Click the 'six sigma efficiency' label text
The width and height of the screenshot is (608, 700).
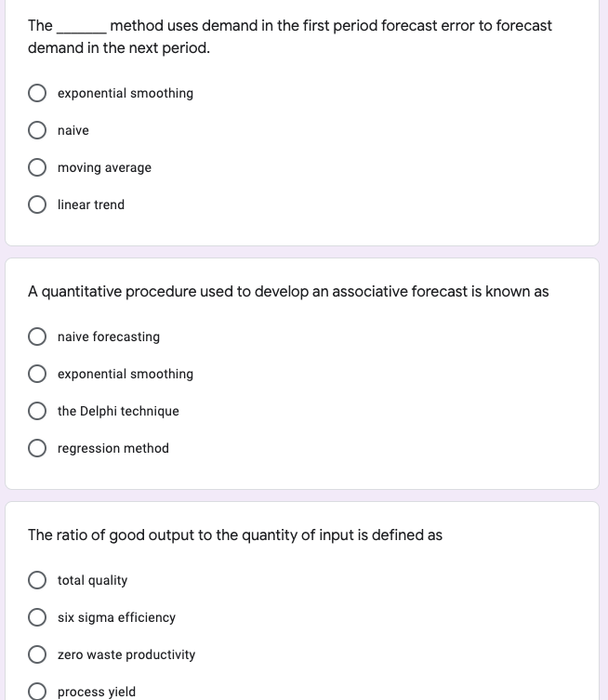[116, 617]
